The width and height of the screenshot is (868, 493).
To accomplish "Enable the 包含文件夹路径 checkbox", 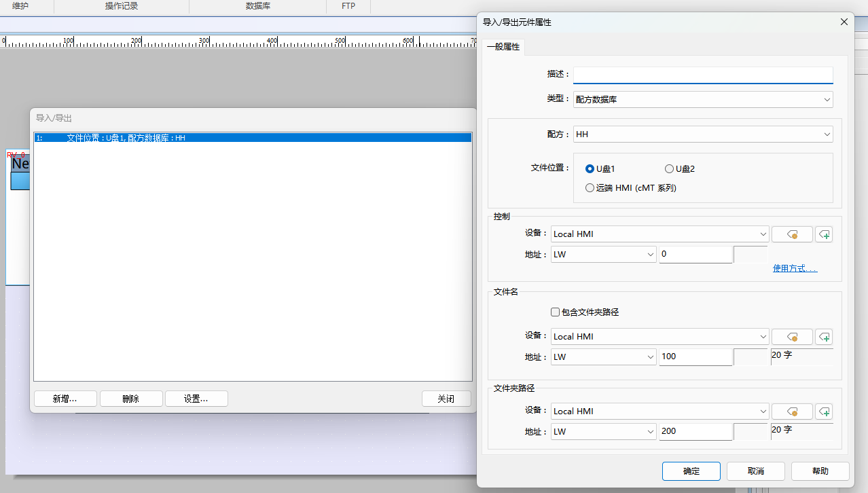I will (555, 312).
